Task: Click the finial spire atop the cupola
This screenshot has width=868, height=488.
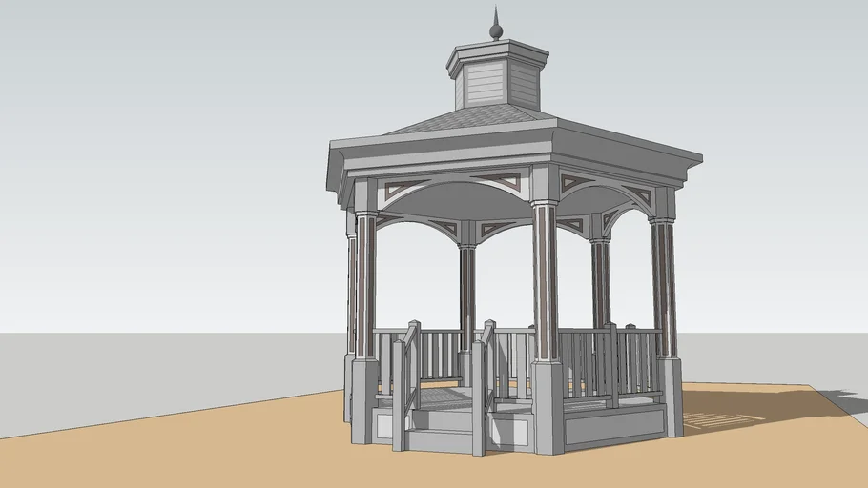Action: point(495,25)
